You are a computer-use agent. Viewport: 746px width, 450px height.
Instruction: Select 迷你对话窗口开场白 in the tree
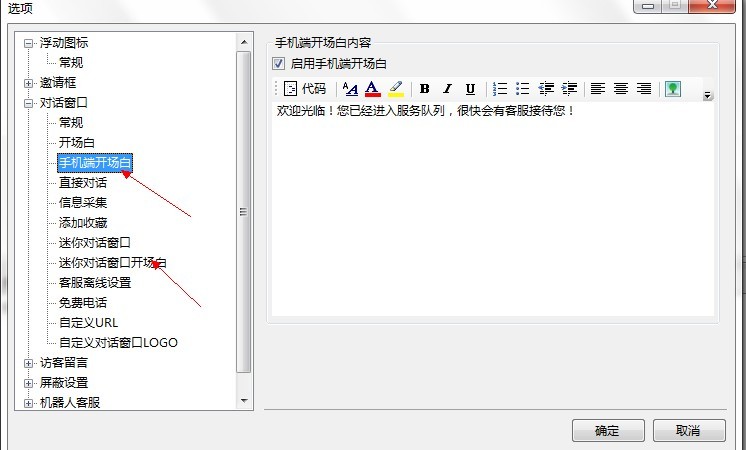click(112, 263)
